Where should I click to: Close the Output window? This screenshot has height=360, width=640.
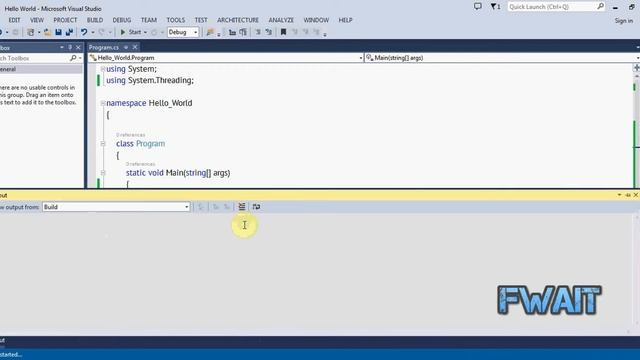636,195
